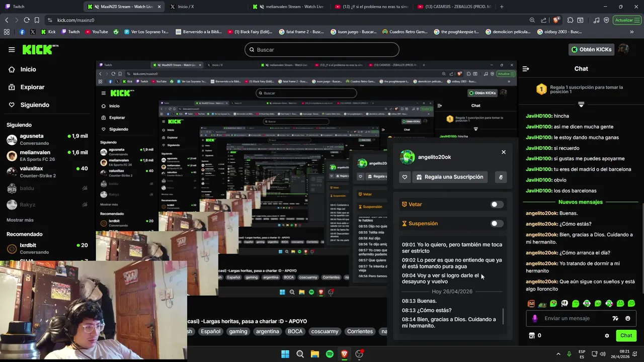Open Spotify from the taskbar

coord(330,354)
